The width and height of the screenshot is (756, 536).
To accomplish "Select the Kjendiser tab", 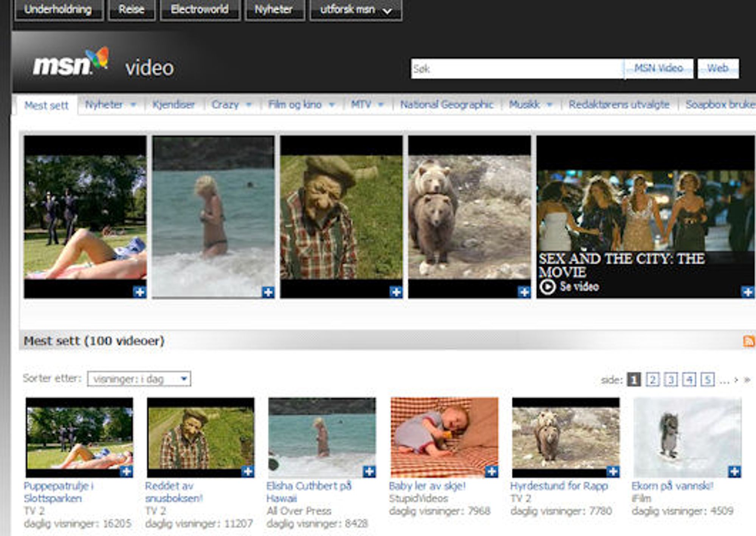I will click(174, 105).
